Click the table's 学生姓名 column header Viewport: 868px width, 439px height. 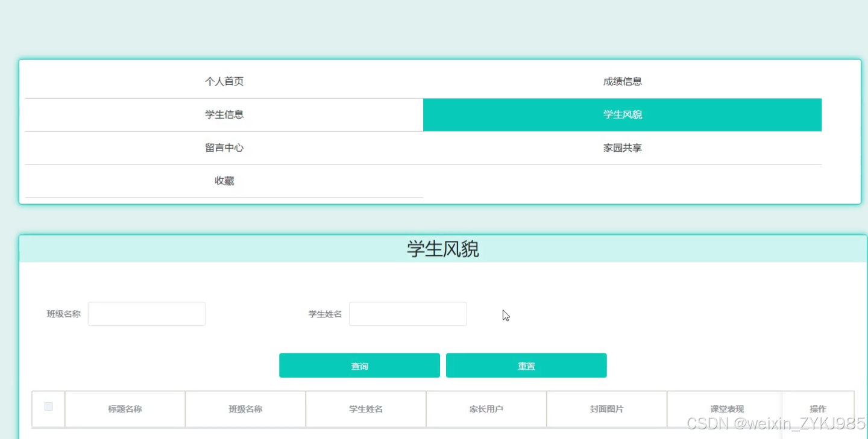(x=366, y=409)
